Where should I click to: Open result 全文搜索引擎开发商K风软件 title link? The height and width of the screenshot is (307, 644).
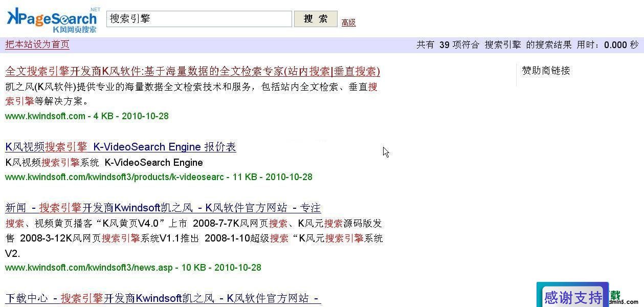point(192,71)
